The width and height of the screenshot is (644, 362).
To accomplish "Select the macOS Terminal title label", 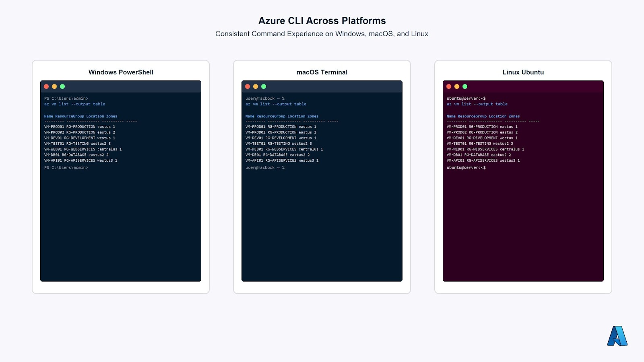I will pyautogui.click(x=322, y=72).
